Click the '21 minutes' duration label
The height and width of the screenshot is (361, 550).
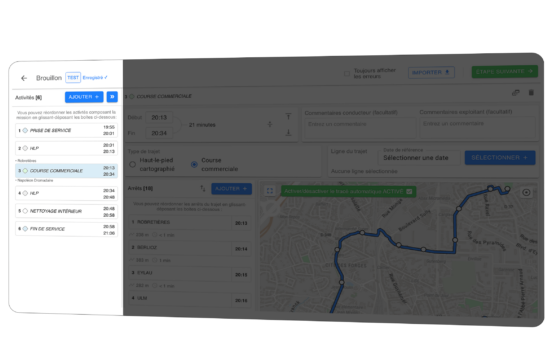click(202, 125)
